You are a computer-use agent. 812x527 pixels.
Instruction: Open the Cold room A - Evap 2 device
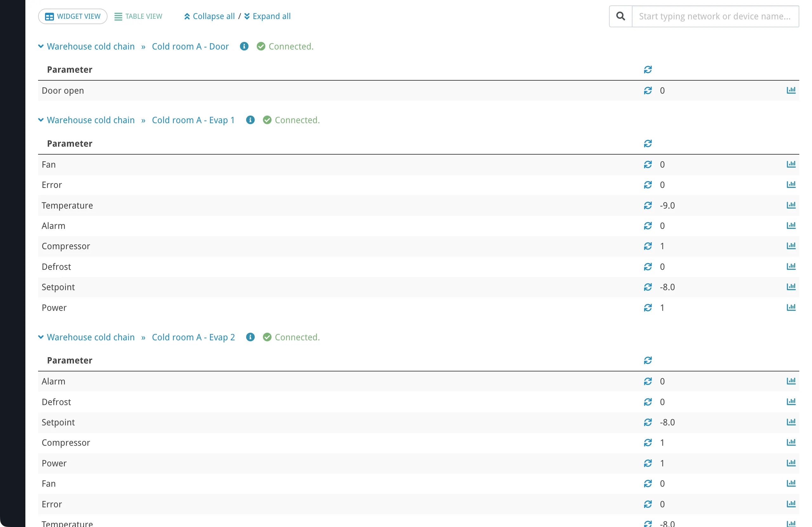(x=193, y=337)
